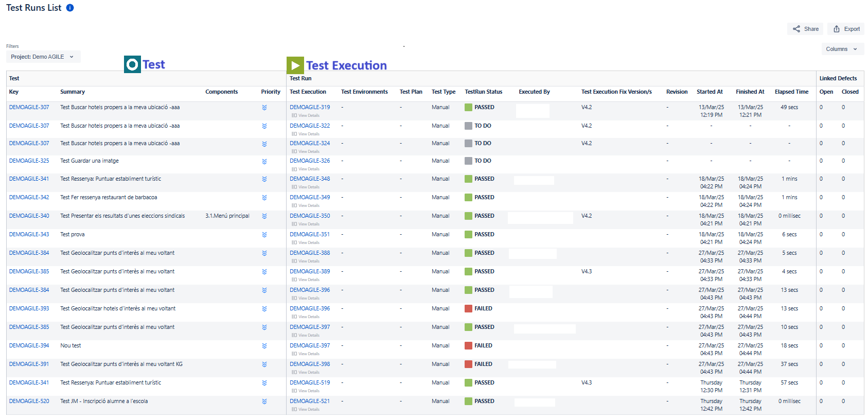Image resolution: width=868 pixels, height=419 pixels.
Task: Click priority icon in Test prova row
Action: click(264, 235)
